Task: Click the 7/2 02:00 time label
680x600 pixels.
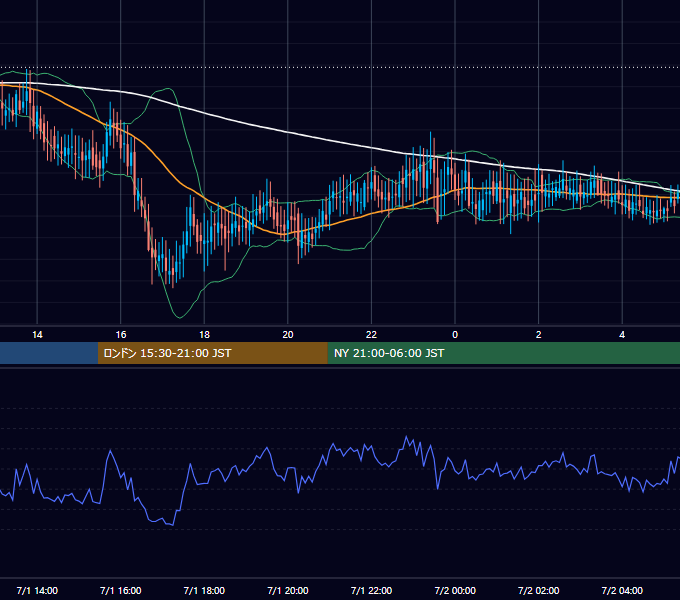Action: 539,590
